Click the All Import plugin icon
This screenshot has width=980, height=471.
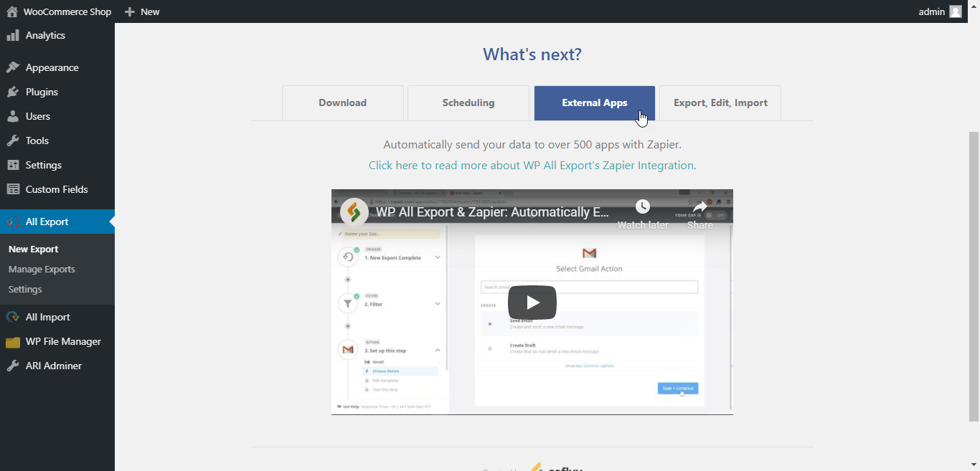click(13, 317)
